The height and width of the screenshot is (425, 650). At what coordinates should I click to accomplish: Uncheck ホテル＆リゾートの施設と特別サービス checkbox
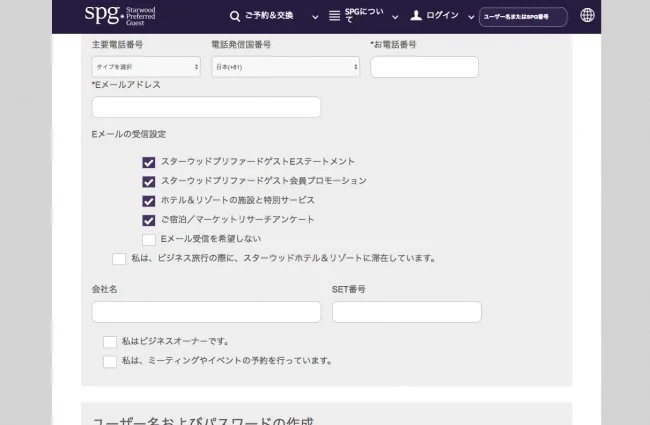pos(149,201)
